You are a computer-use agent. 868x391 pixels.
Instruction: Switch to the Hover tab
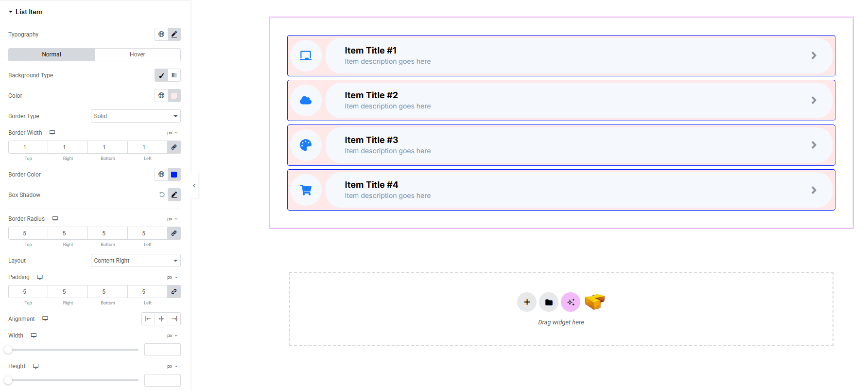click(138, 54)
